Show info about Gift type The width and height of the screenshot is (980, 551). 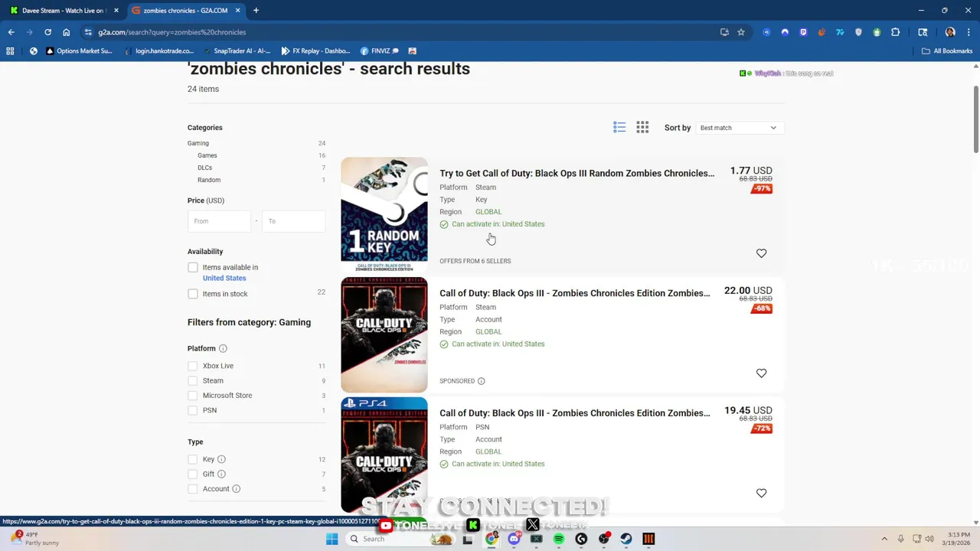tap(221, 474)
